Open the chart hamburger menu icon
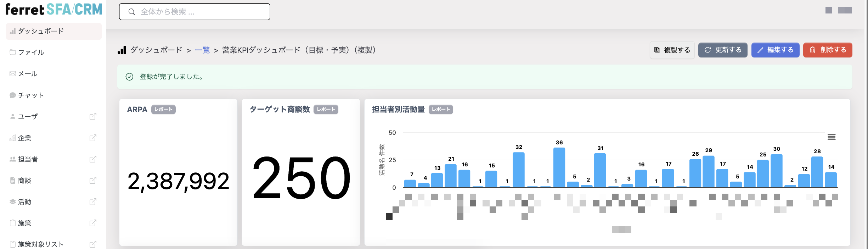 click(832, 137)
